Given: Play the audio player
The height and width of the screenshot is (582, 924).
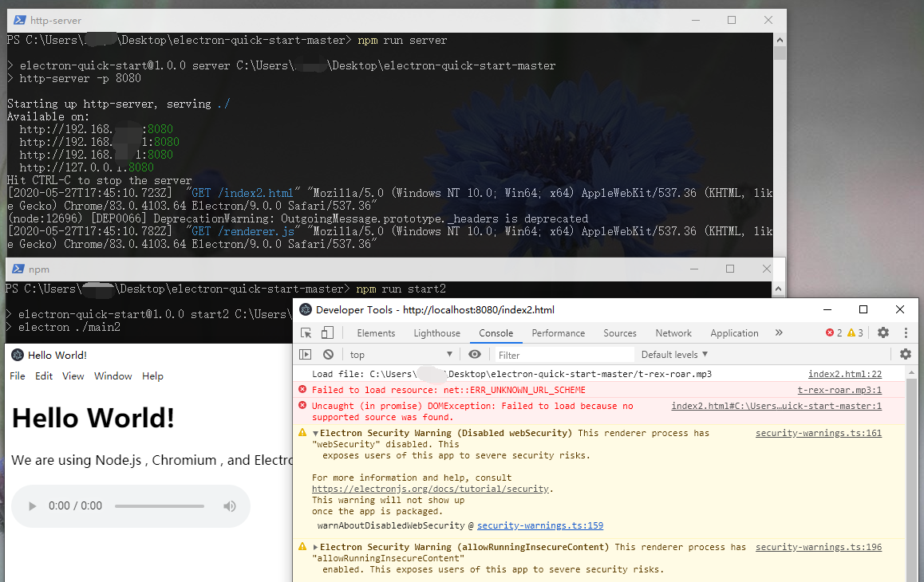Looking at the screenshot, I should pos(32,505).
